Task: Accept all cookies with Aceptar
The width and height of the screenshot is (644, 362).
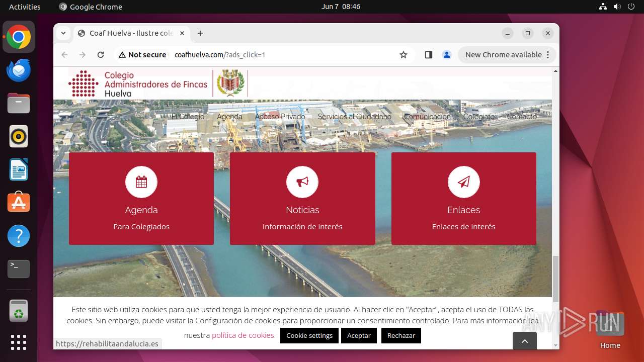Action: (359, 335)
